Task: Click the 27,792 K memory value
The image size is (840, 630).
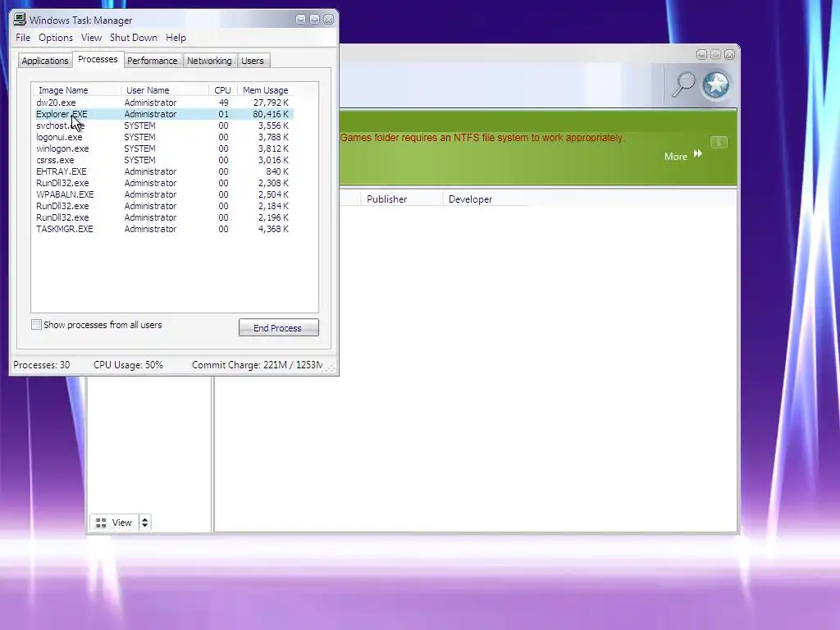Action: point(271,103)
